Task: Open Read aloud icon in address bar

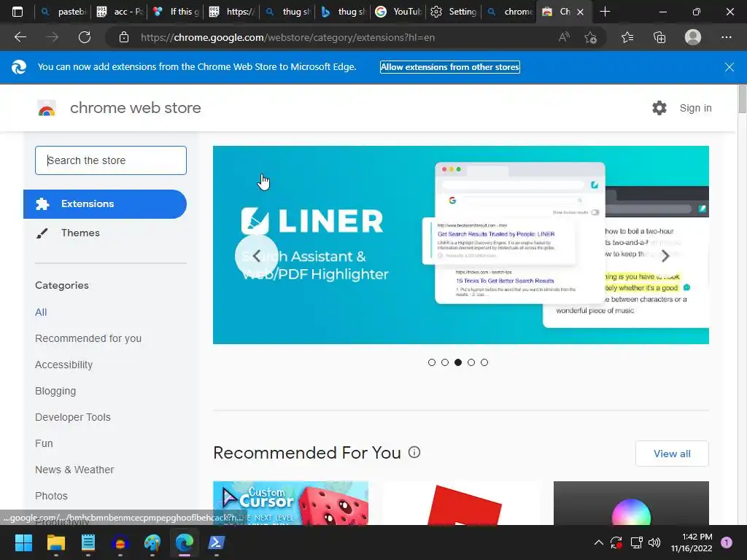Action: coord(564,37)
